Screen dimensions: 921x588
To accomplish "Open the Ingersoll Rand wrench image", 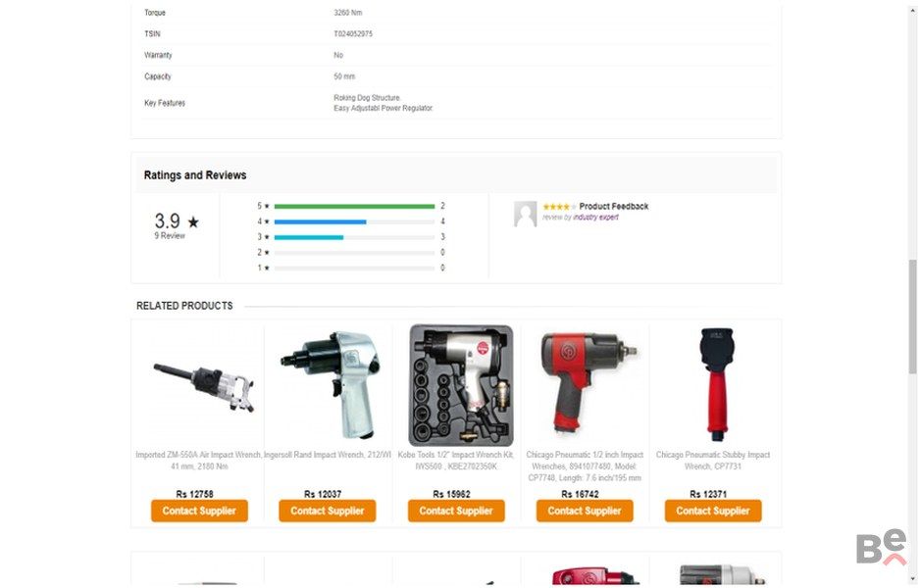I will coord(328,384).
